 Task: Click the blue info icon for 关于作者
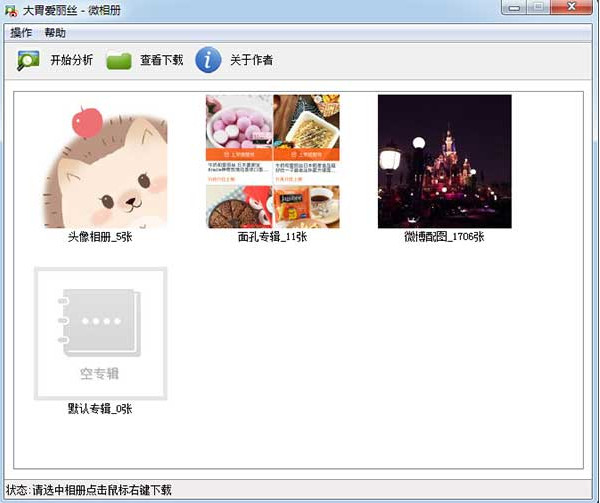coord(207,60)
